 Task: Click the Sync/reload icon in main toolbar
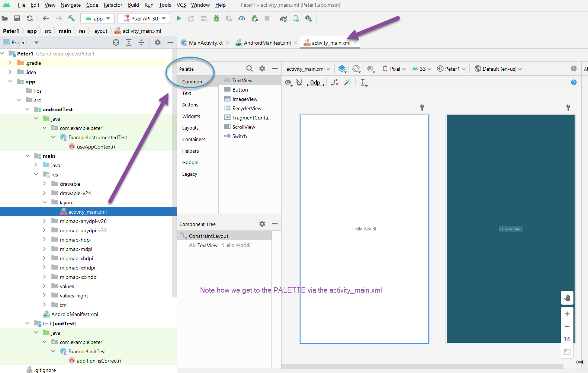tap(30, 18)
